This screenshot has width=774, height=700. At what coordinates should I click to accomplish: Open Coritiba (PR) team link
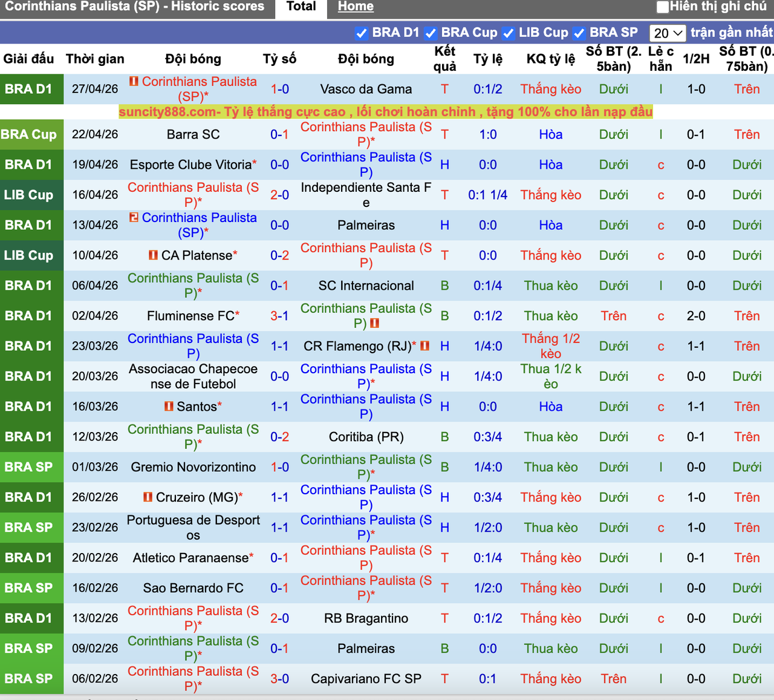366,437
